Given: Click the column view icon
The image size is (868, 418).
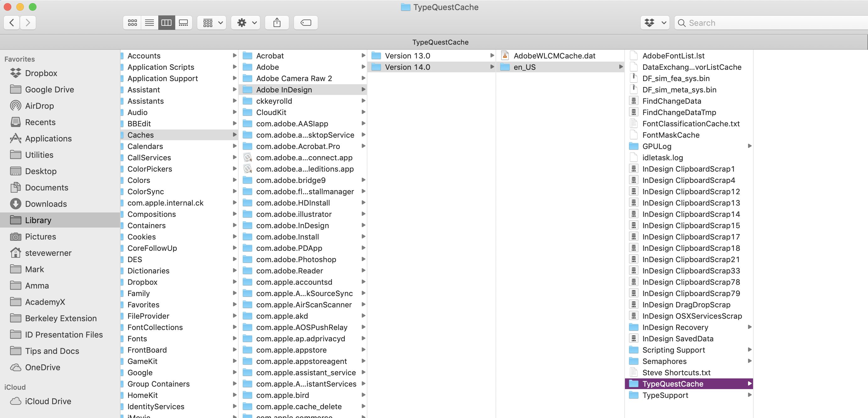Looking at the screenshot, I should [167, 22].
